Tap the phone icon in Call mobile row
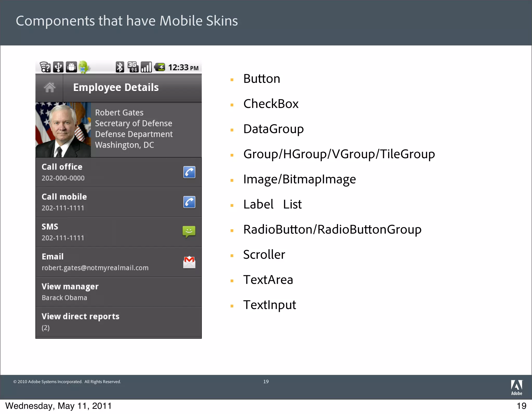 pos(189,202)
